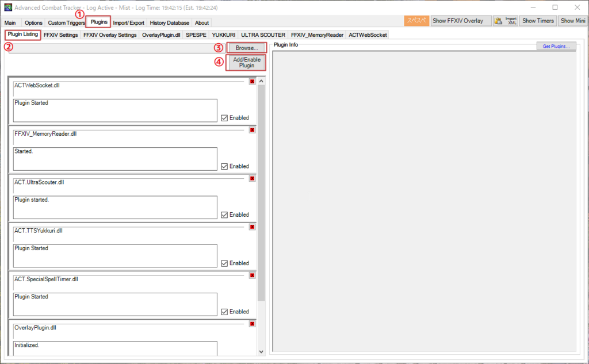Open the History Database tab
This screenshot has height=364, width=589.
coord(170,23)
